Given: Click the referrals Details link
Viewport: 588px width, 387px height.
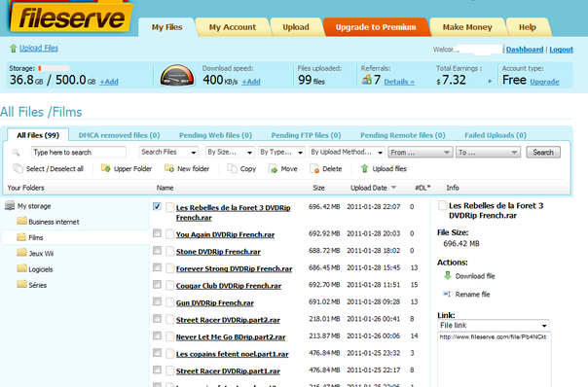Looking at the screenshot, I should click(x=399, y=82).
